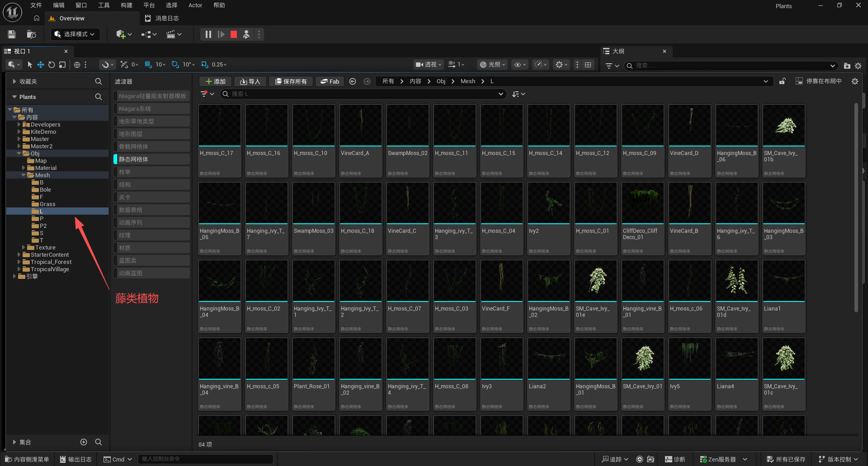
Task: Click the content browser vertical scrollbar
Action: 856,208
